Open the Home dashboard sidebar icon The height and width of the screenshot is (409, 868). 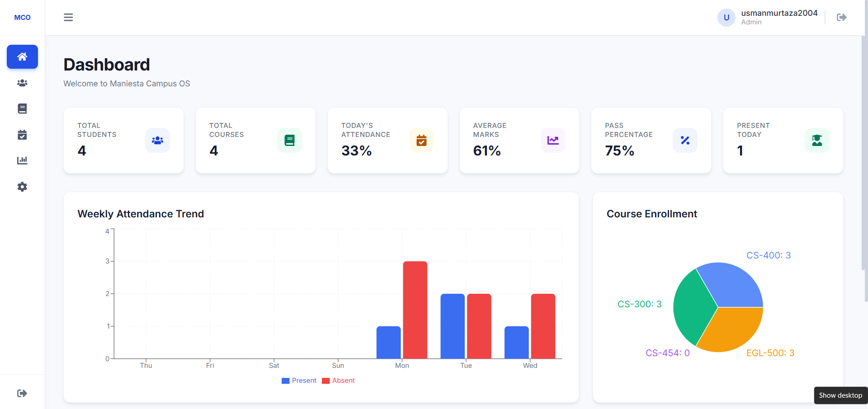coord(22,56)
